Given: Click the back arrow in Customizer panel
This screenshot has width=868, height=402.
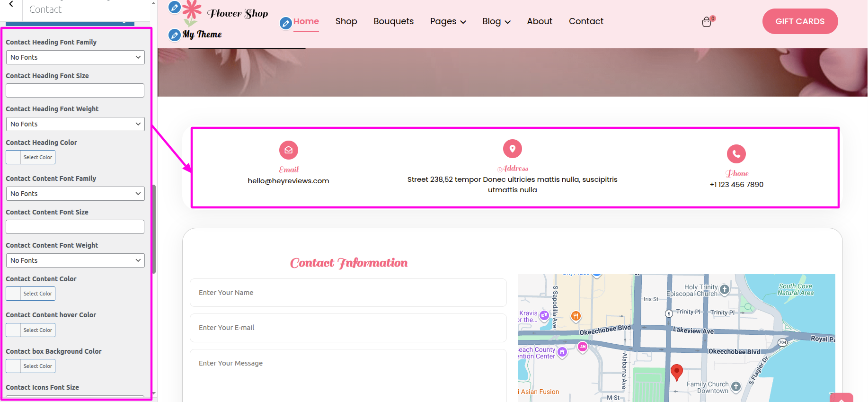Looking at the screenshot, I should pos(11,4).
